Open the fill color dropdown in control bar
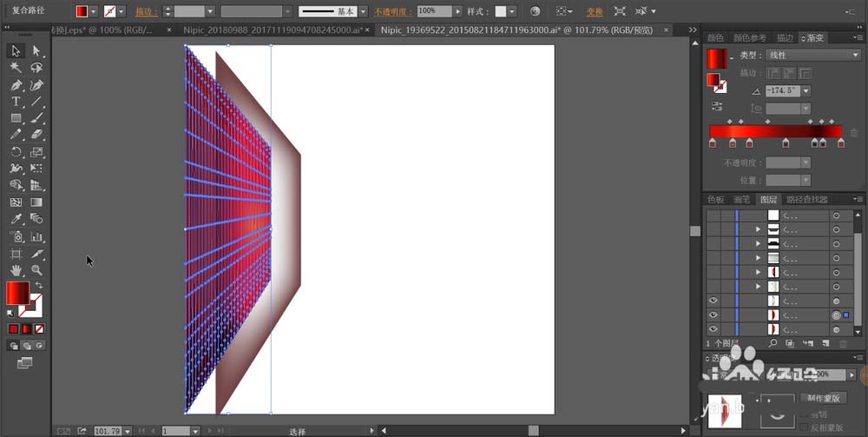The height and width of the screenshot is (437, 868). pos(94,11)
